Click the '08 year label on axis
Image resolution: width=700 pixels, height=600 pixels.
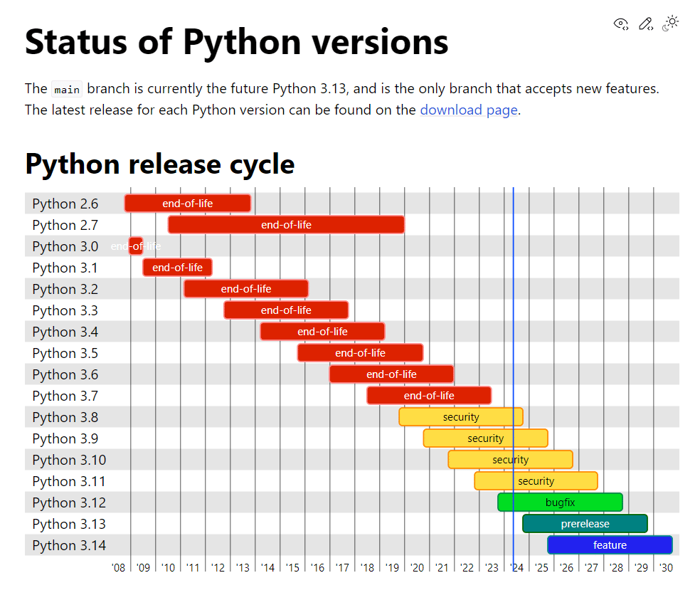click(x=118, y=567)
